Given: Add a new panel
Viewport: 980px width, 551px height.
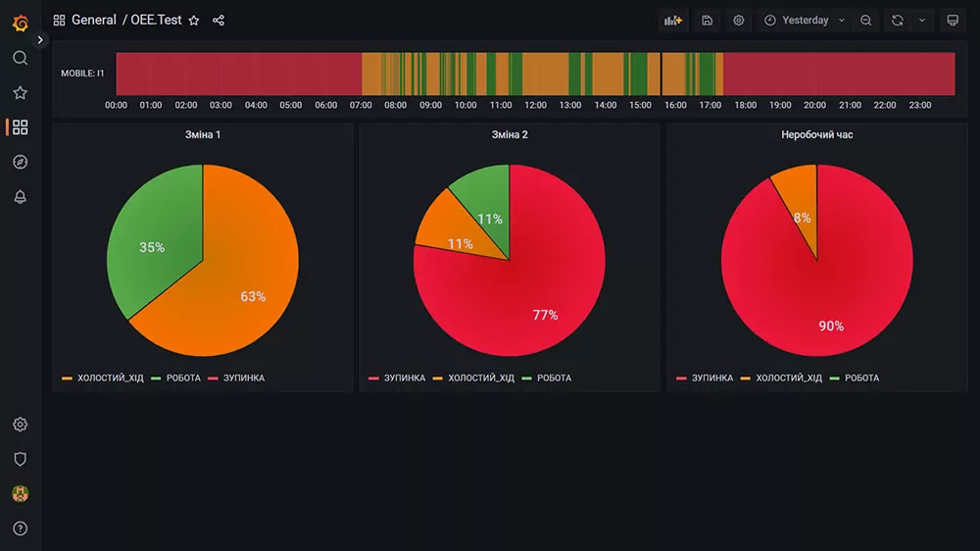Looking at the screenshot, I should [673, 20].
